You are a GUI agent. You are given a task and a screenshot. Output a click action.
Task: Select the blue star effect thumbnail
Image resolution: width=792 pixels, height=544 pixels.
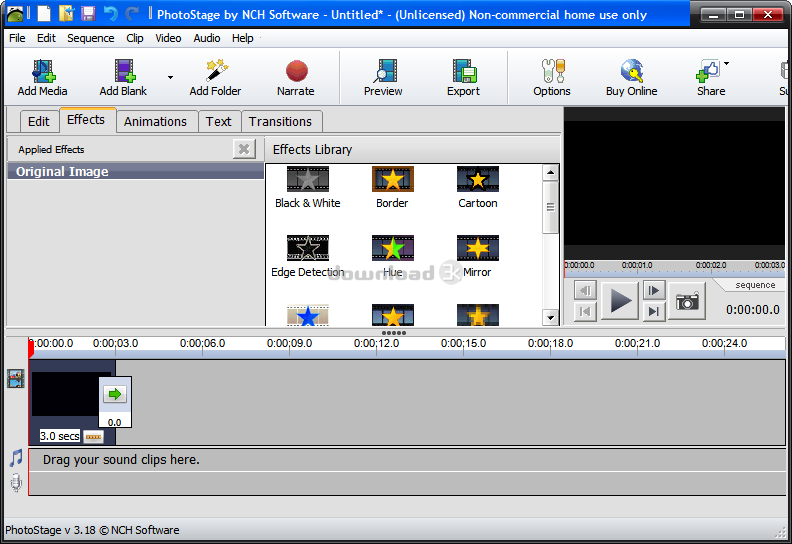(x=308, y=315)
